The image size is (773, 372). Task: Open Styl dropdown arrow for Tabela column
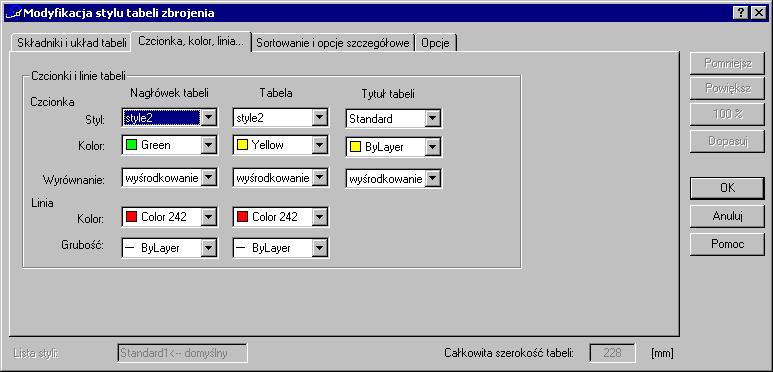coord(319,118)
